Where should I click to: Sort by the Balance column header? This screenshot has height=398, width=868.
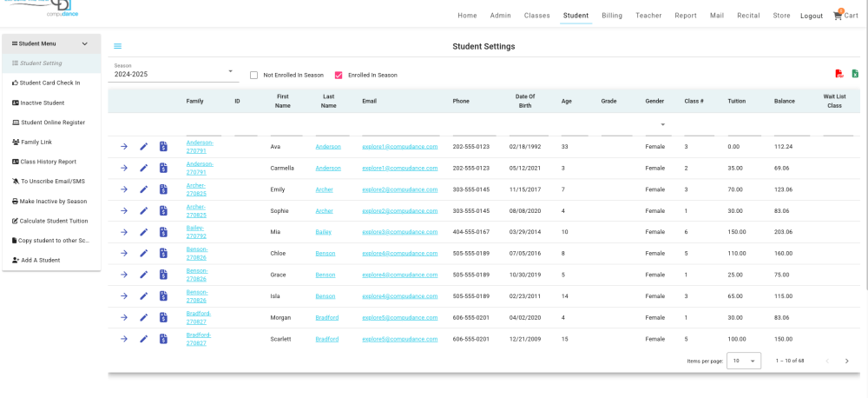coord(785,101)
